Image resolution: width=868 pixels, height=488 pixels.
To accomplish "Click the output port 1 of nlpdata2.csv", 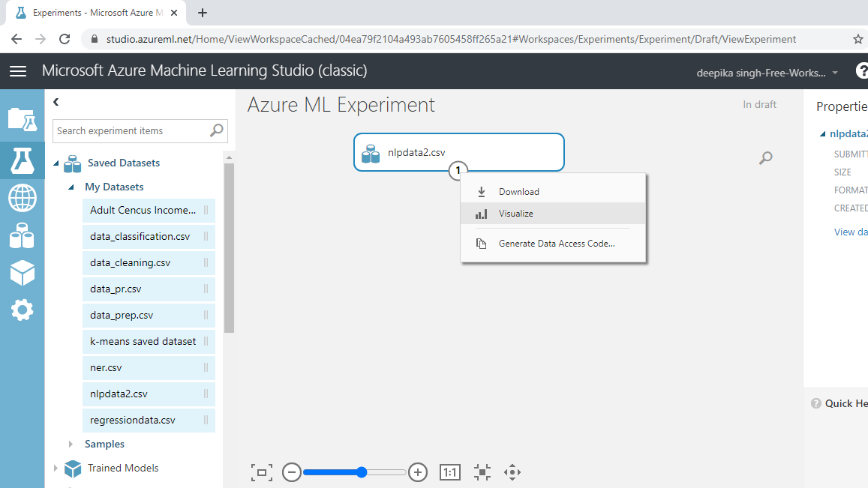I will [458, 170].
